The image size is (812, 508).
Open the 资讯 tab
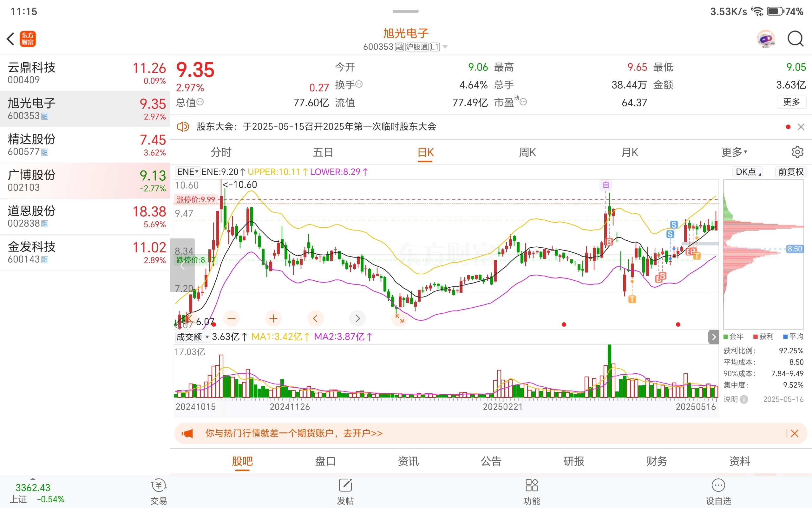click(x=408, y=461)
